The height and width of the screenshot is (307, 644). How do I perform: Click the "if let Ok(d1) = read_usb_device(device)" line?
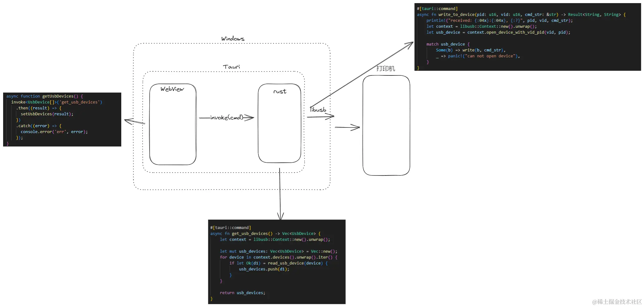pos(279,263)
